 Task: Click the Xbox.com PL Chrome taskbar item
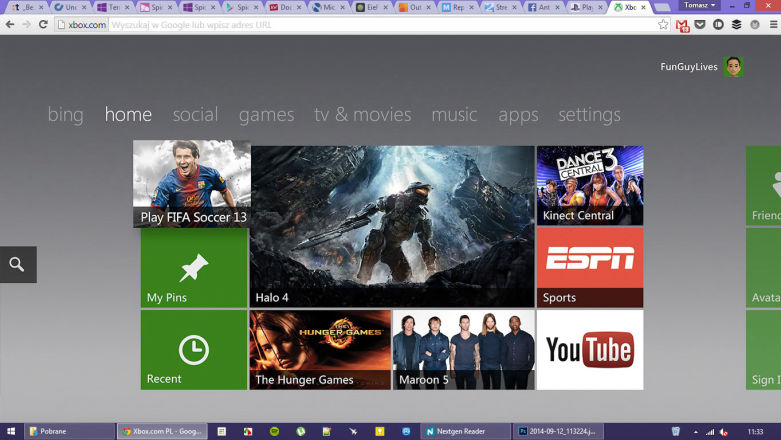161,432
